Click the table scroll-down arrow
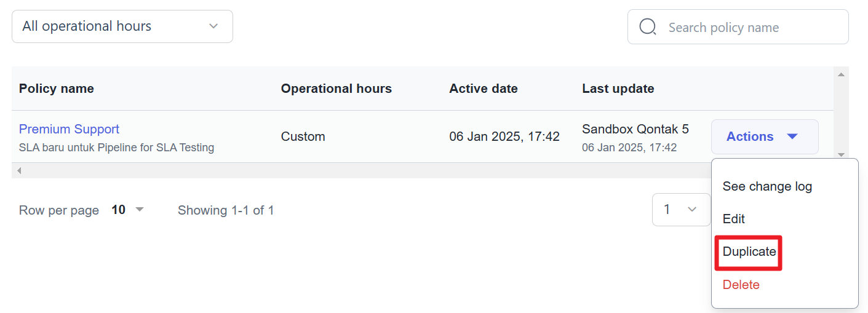 click(x=841, y=155)
